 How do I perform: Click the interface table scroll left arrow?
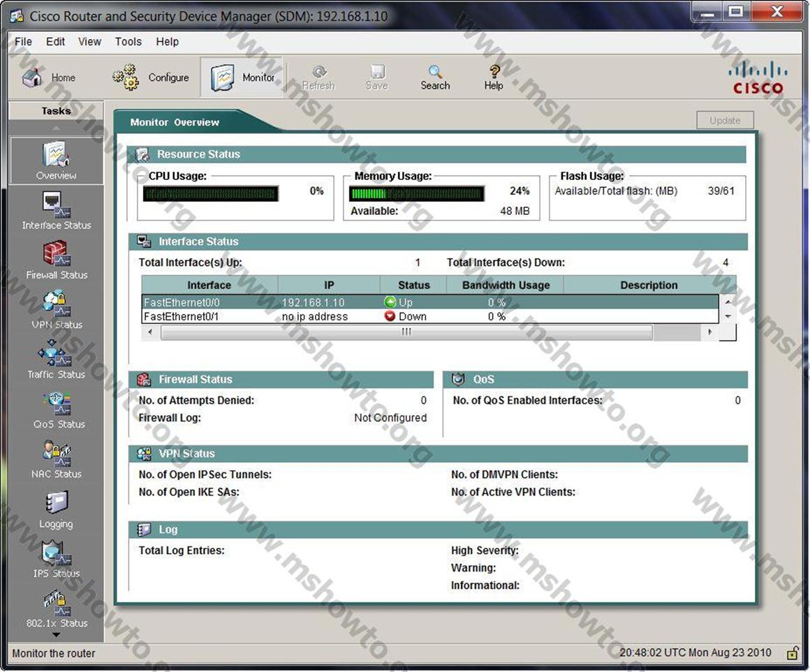click(150, 332)
